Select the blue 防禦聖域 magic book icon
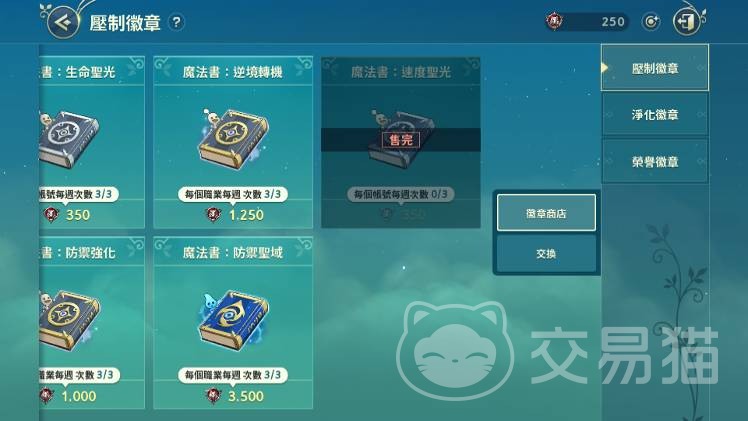 click(x=233, y=319)
